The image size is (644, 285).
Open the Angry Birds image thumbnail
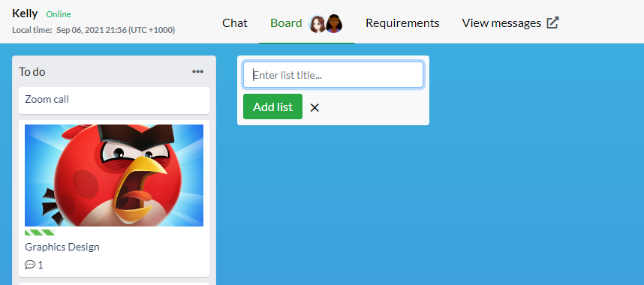(114, 175)
